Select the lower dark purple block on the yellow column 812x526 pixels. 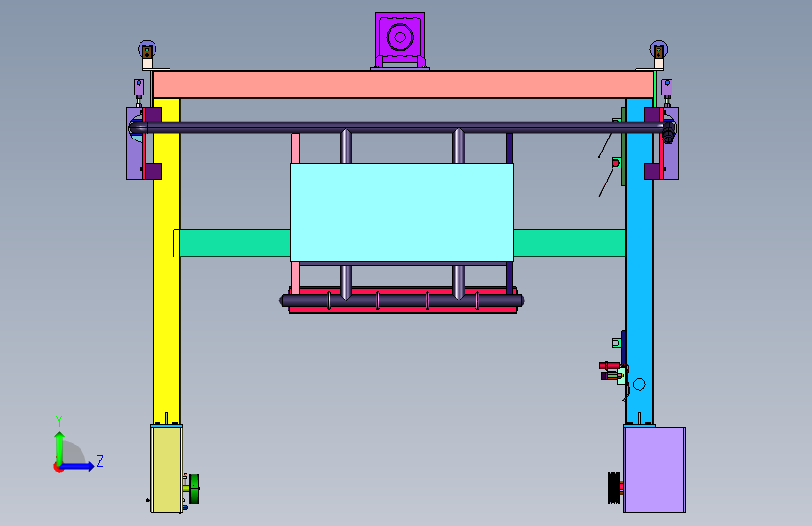coord(153,171)
